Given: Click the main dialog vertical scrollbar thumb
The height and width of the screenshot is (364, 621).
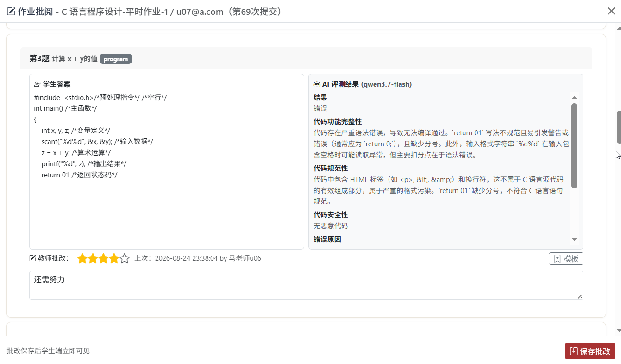Looking at the screenshot, I should pyautogui.click(x=618, y=127).
